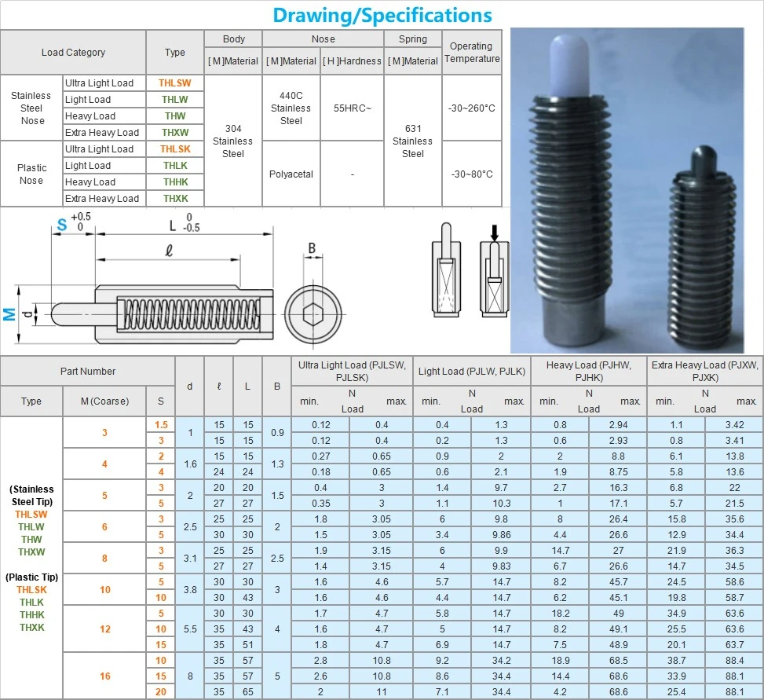
Task: Click the B dimension label above end view
Action: point(312,248)
